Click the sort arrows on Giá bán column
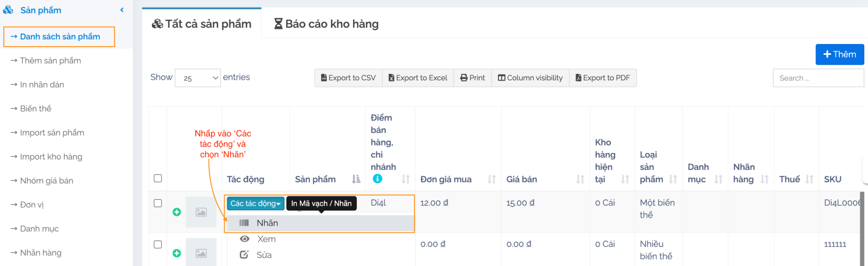This screenshot has width=868, height=266. tap(580, 179)
